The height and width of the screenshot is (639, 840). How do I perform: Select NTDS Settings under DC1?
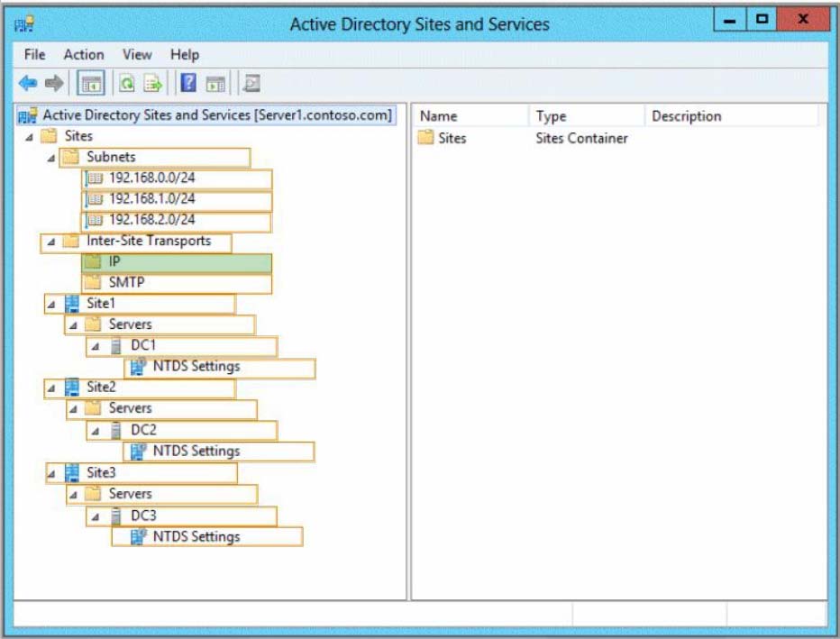click(x=196, y=367)
